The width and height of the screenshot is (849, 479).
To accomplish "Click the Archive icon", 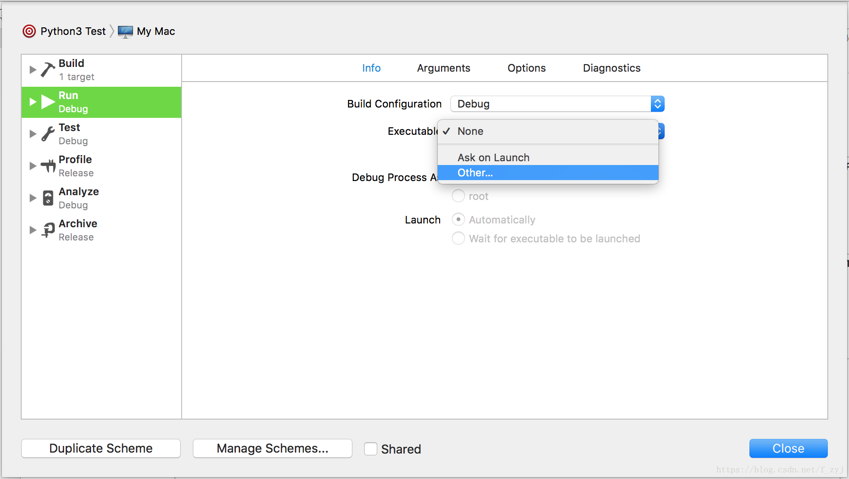I will pos(48,230).
